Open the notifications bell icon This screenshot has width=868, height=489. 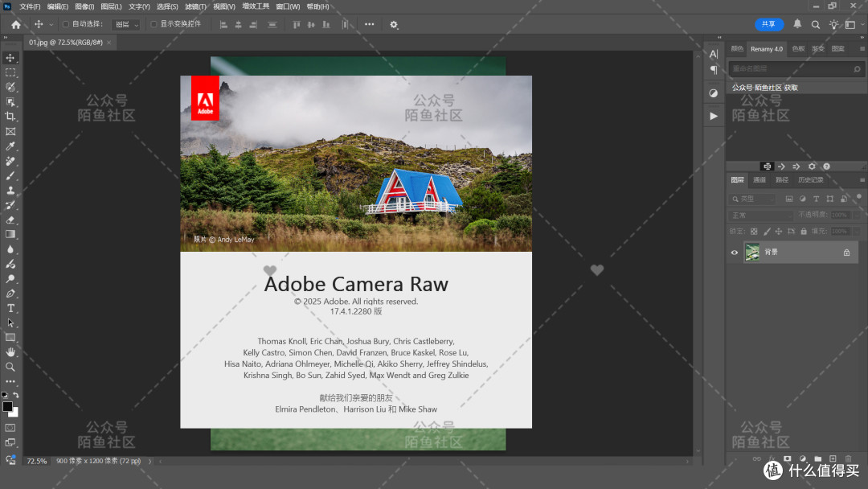coord(797,24)
